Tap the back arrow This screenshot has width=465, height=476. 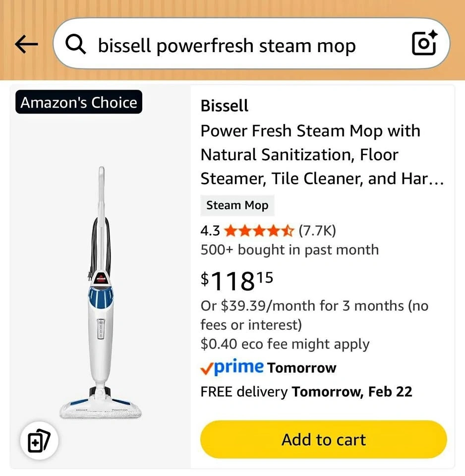pos(27,45)
